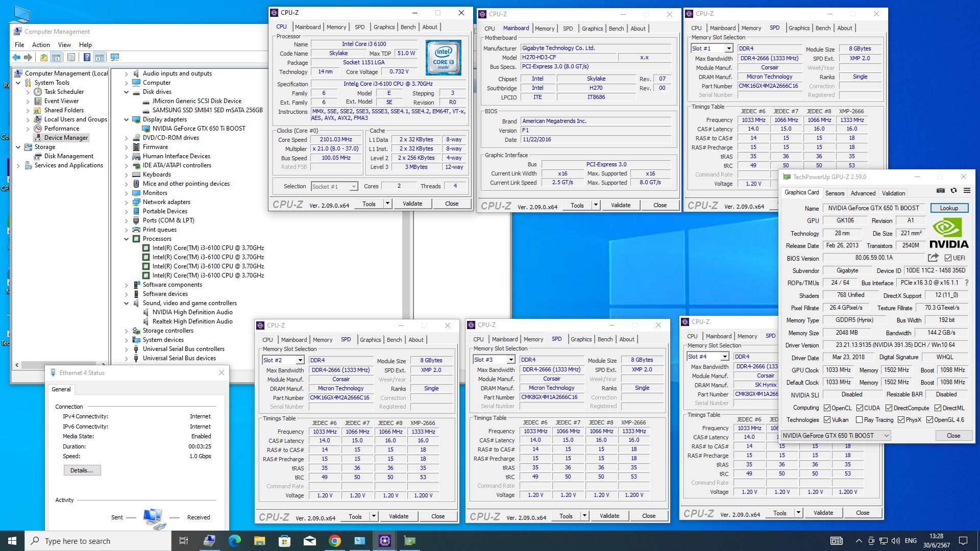Toggle the PhysX checkbox in GPU-Z
The height and width of the screenshot is (551, 980).
tap(901, 420)
